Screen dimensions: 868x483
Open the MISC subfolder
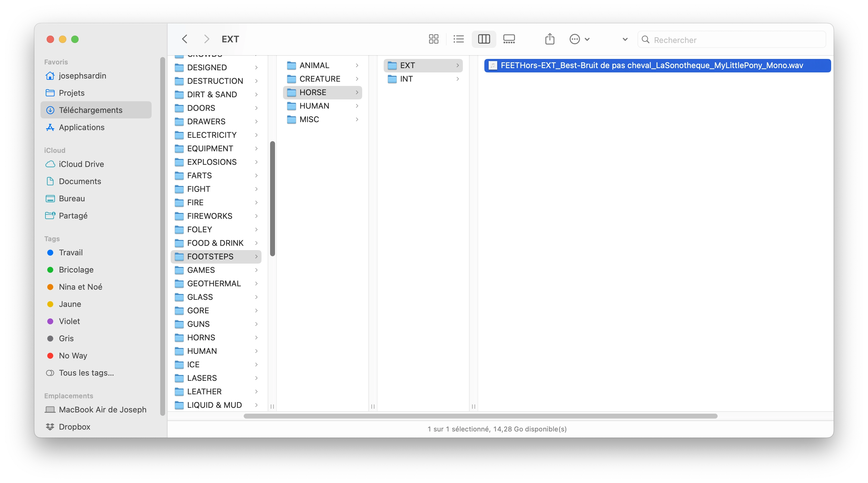[x=323, y=119]
